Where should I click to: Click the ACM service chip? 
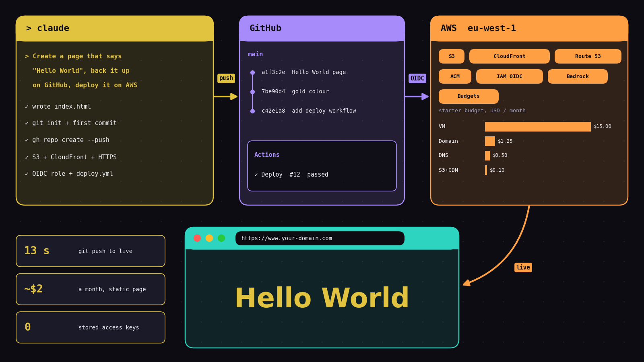[x=455, y=76]
